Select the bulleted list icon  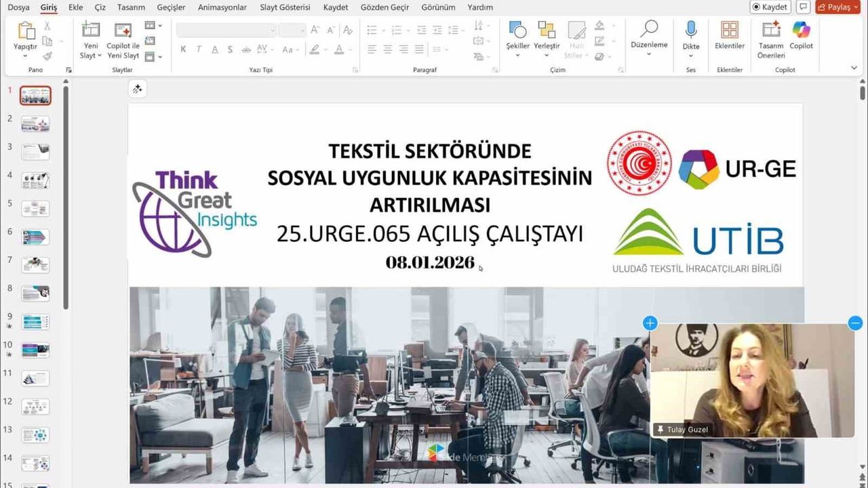(372, 30)
